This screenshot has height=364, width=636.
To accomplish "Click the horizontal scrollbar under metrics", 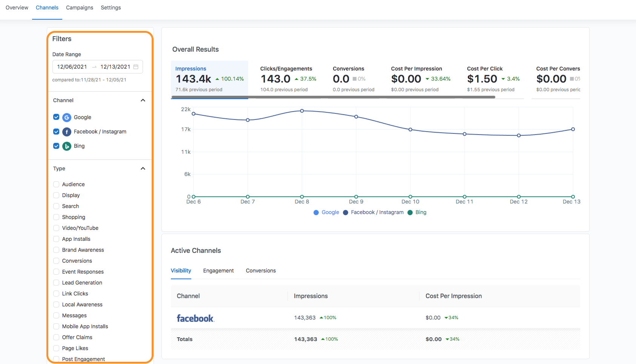I will [x=333, y=97].
